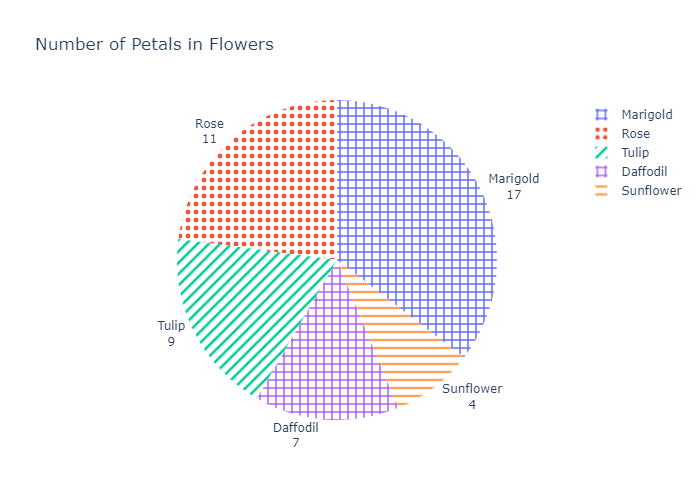Click the Rose 11 data label
Screen dimensions: 700x500
pyautogui.click(x=209, y=131)
